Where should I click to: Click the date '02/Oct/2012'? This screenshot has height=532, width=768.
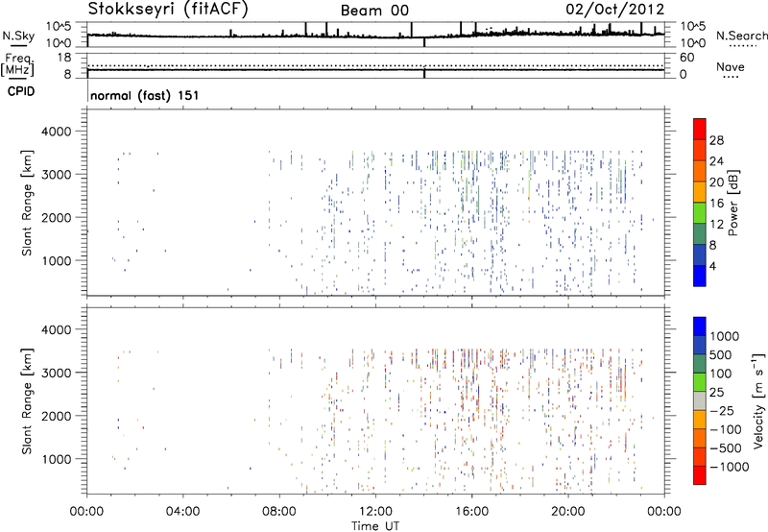pos(615,10)
